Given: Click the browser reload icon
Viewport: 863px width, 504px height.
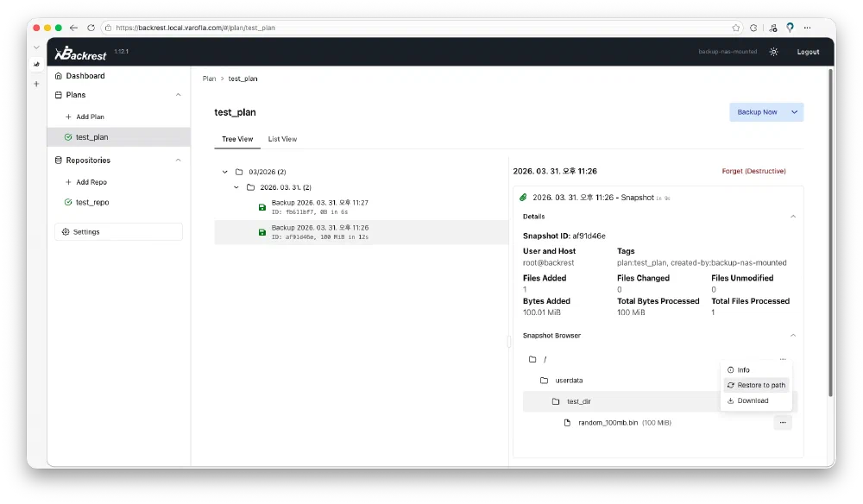Looking at the screenshot, I should click(x=91, y=28).
